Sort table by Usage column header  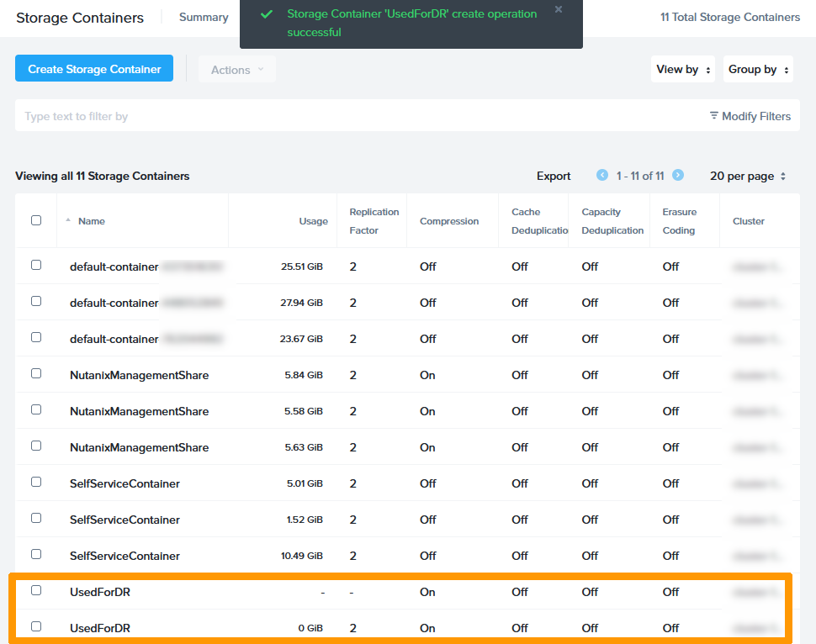click(x=313, y=221)
